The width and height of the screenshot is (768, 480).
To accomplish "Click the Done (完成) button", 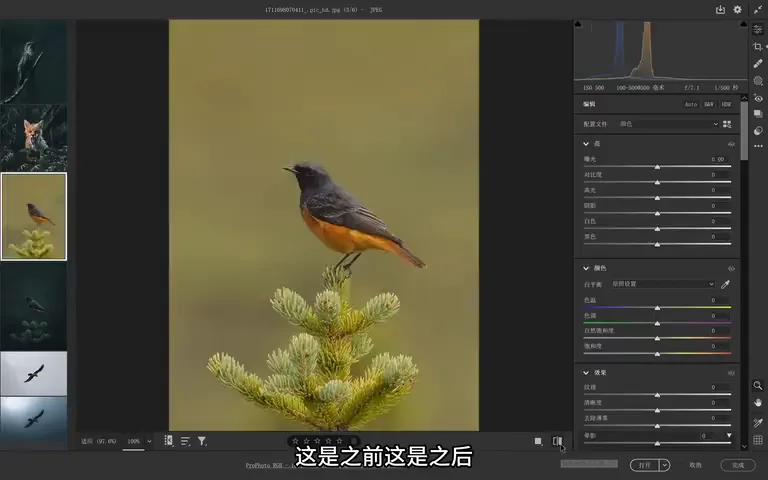I will (x=738, y=465).
